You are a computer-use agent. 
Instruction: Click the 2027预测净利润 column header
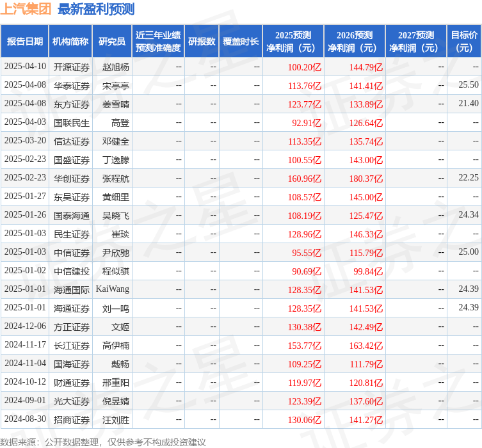(416, 41)
